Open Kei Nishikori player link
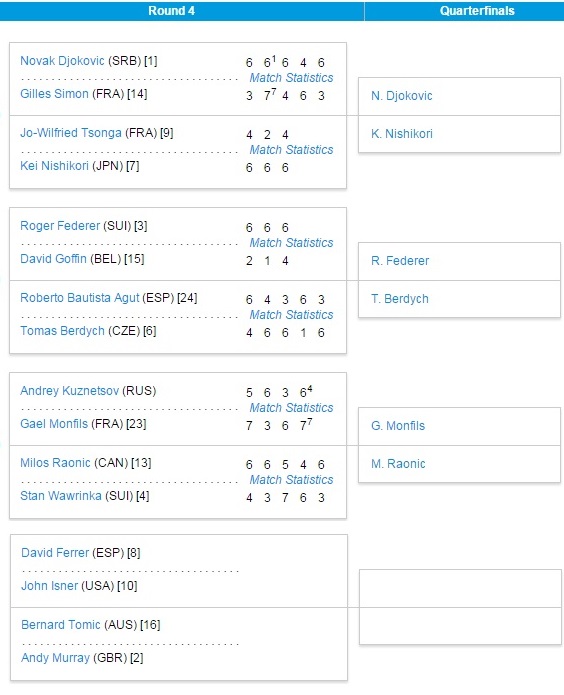Screen dimensions: 564x695 click(x=54, y=166)
